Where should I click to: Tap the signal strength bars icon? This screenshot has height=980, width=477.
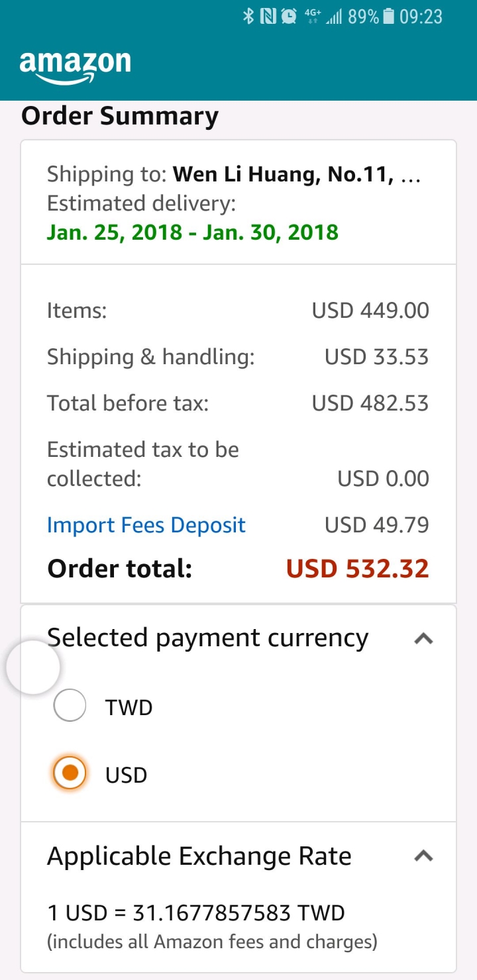coord(334,17)
